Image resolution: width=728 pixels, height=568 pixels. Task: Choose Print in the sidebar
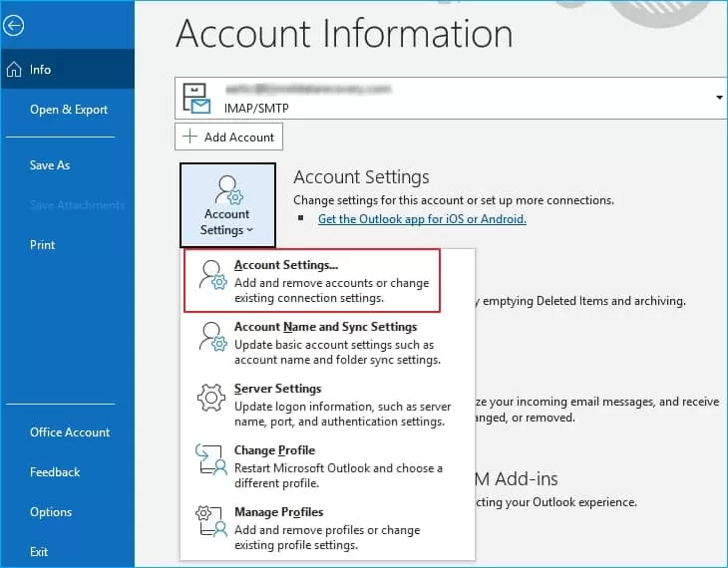pyautogui.click(x=42, y=245)
